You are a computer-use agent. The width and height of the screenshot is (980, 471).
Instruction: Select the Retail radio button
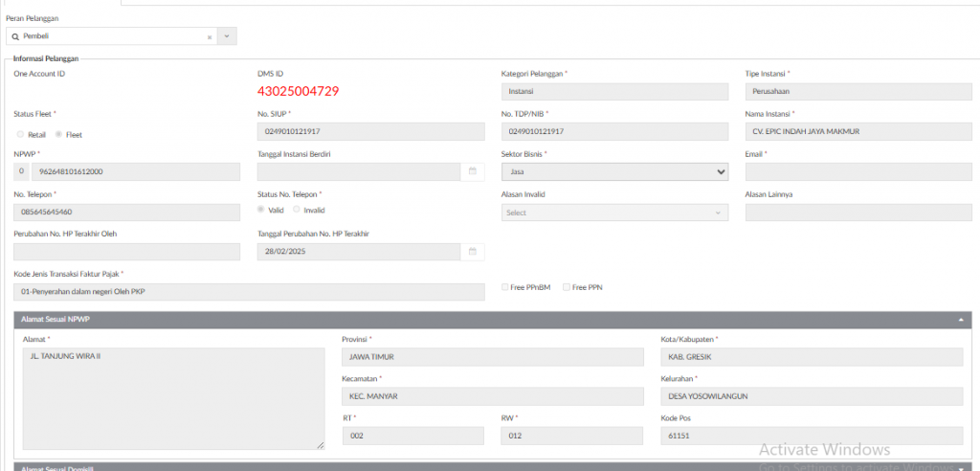pyautogui.click(x=21, y=135)
